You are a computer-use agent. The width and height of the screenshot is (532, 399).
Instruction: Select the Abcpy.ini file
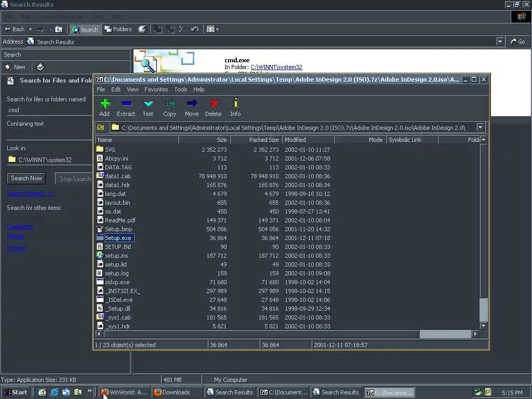(116, 158)
